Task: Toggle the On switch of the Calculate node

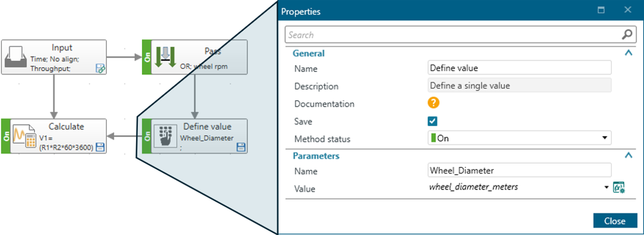Action: click(6, 136)
